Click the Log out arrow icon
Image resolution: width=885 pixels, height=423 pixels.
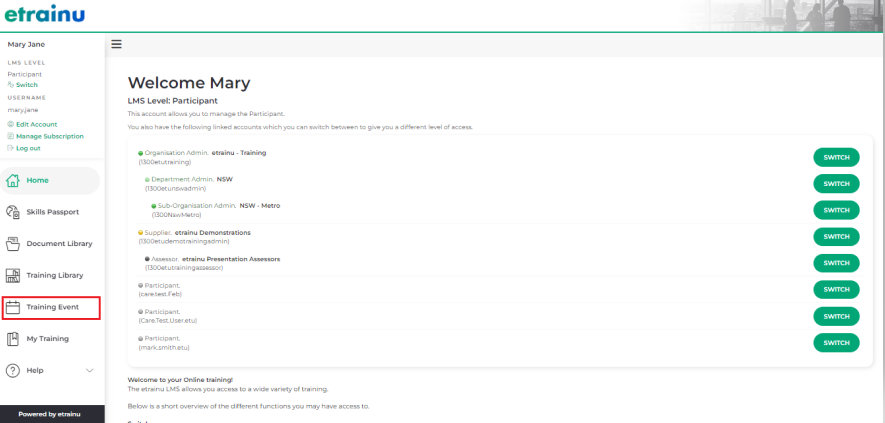pos(11,148)
